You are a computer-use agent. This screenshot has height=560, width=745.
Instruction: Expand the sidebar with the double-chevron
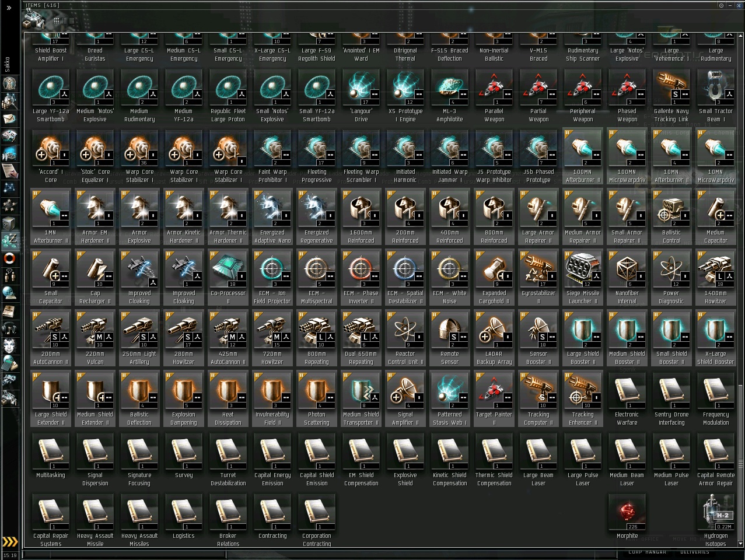(x=9, y=8)
